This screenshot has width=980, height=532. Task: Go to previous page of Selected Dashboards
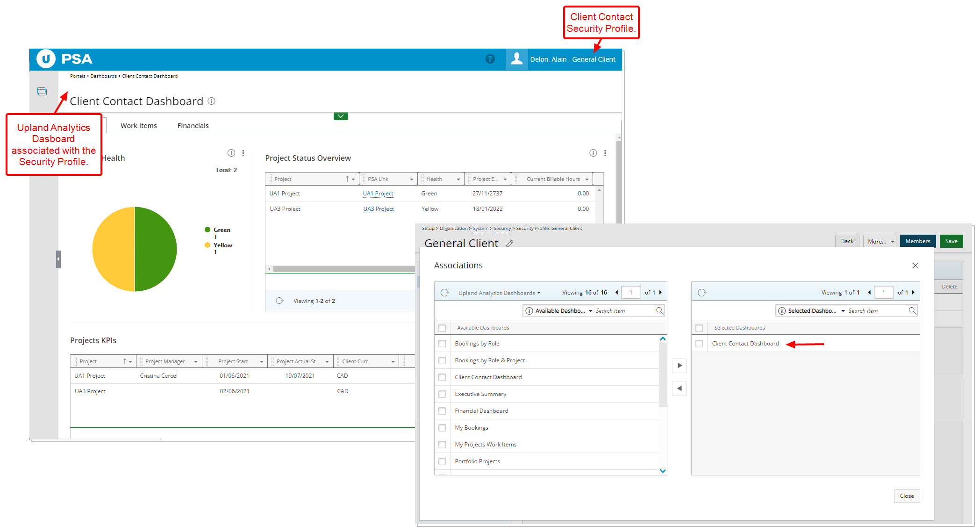click(869, 293)
